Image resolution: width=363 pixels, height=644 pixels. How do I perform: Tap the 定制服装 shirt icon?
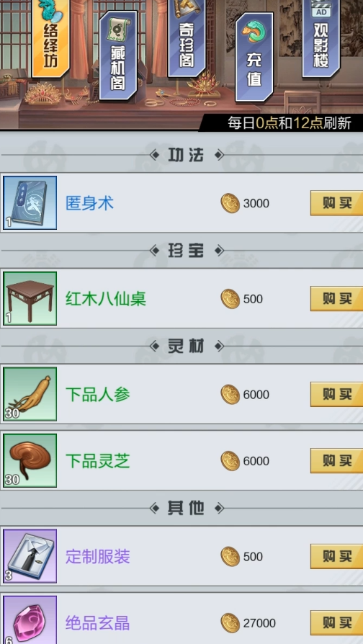(30, 556)
